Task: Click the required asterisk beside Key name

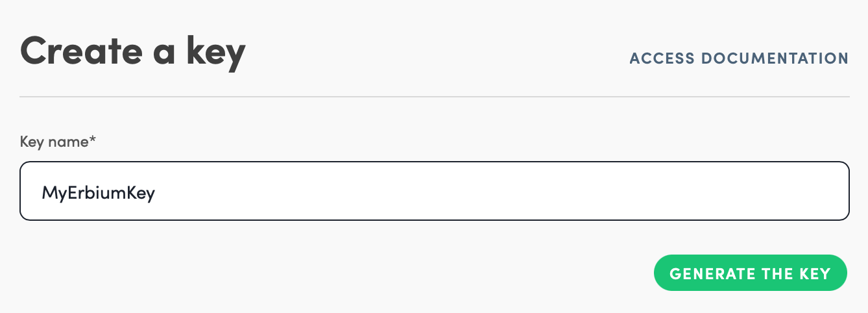Action: [x=93, y=140]
